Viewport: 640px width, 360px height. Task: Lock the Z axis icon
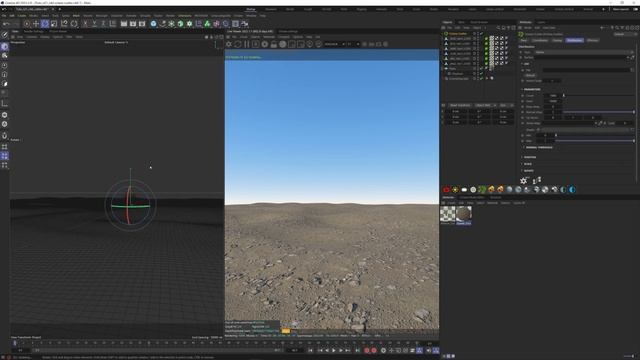(x=103, y=24)
